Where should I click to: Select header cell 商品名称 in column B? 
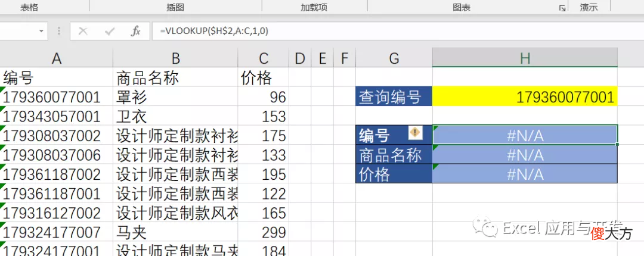175,77
